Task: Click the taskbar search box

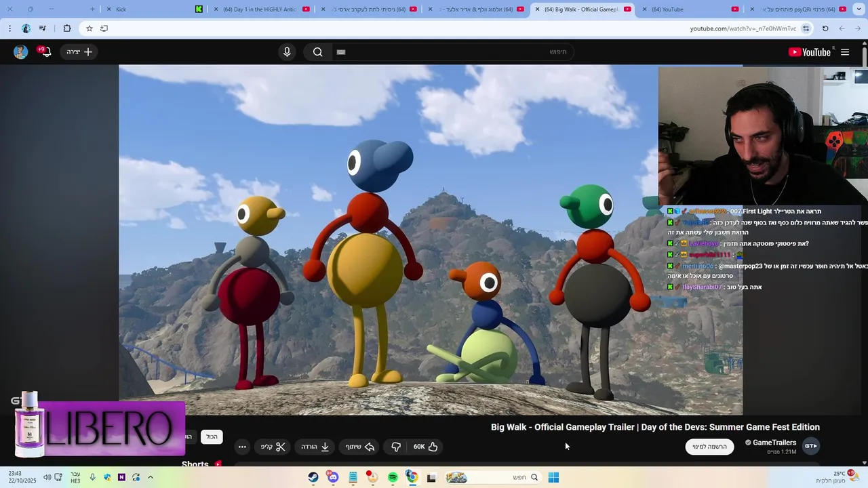Action: pyautogui.click(x=493, y=477)
